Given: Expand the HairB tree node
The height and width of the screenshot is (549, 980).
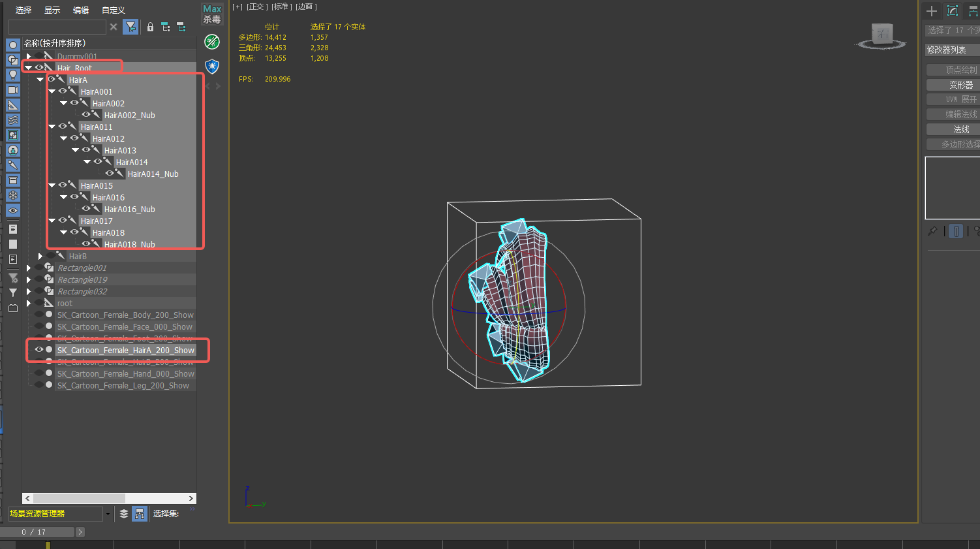Looking at the screenshot, I should 40,256.
